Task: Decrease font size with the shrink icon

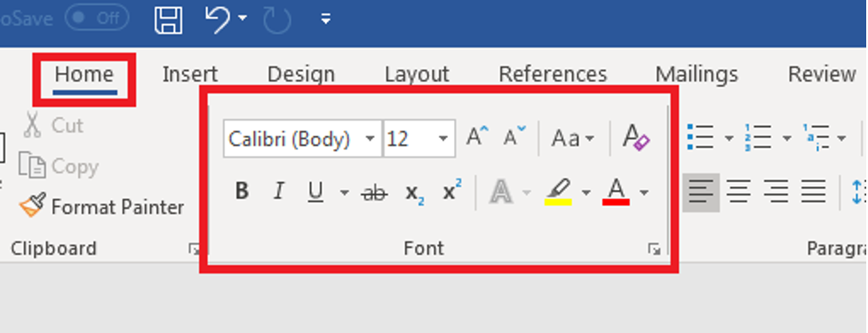Action: (514, 137)
